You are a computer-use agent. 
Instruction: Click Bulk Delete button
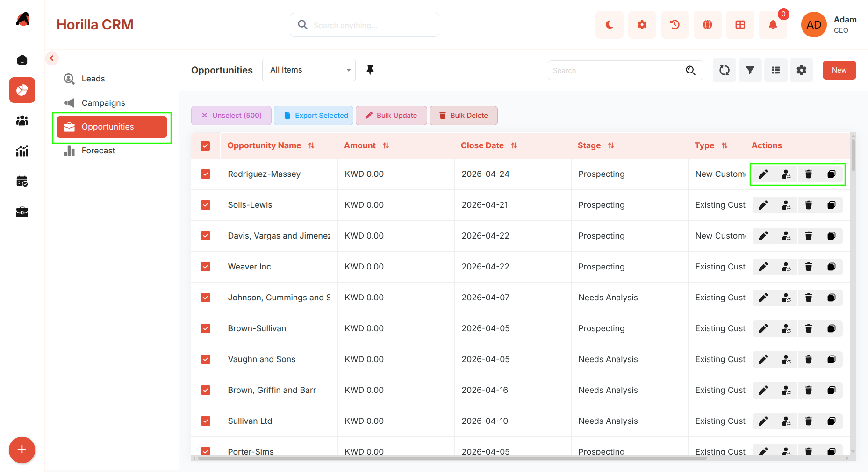[464, 116]
